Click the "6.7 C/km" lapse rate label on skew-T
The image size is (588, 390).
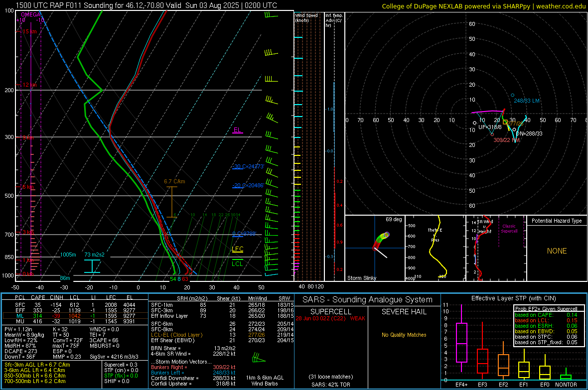pos(174,181)
